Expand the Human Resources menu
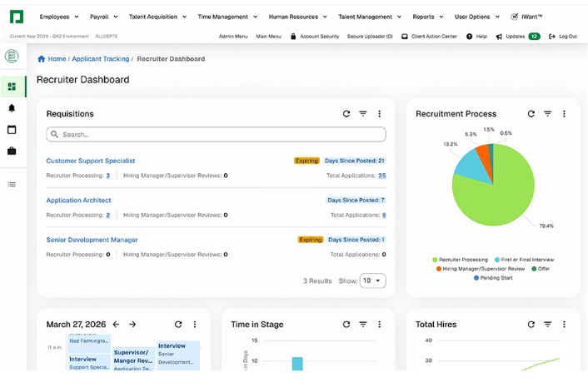 pyautogui.click(x=298, y=17)
